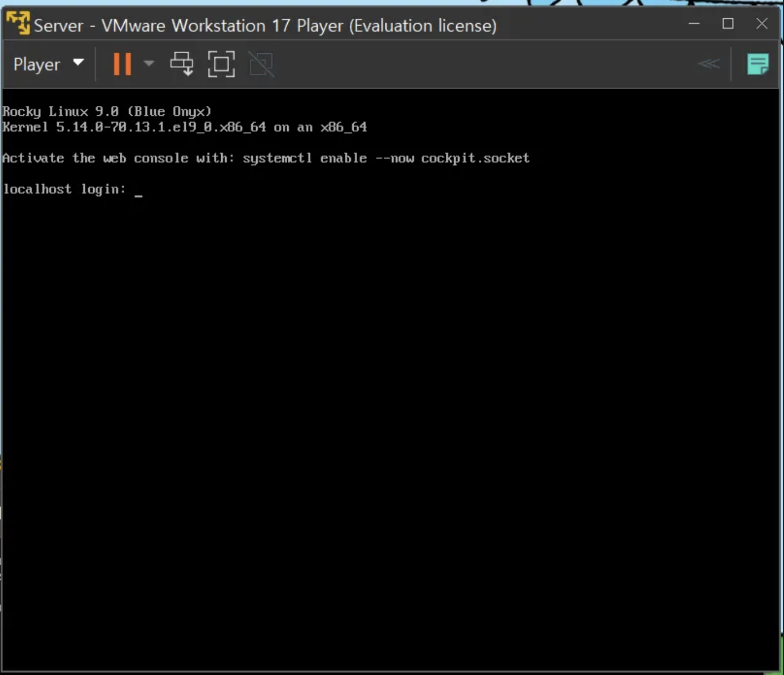Click the 'Rocky Linux 9.0 (Blue Onyx)' text
This screenshot has width=784, height=675.
pyautogui.click(x=107, y=111)
